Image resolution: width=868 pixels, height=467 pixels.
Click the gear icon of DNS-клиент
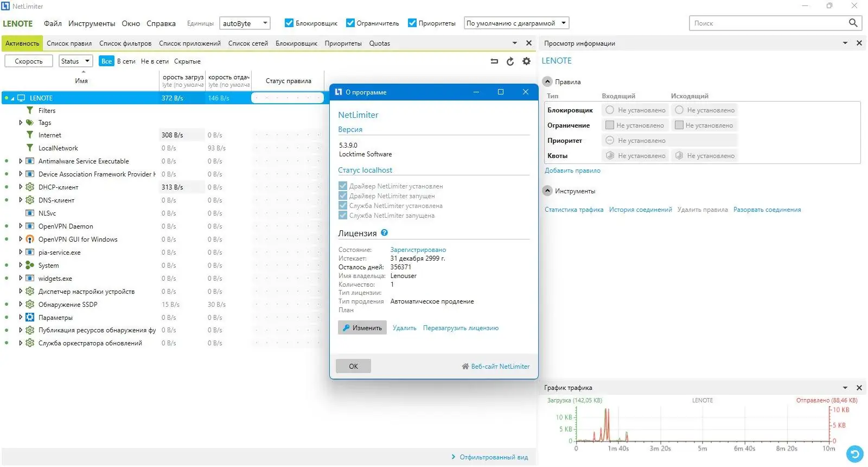click(30, 200)
